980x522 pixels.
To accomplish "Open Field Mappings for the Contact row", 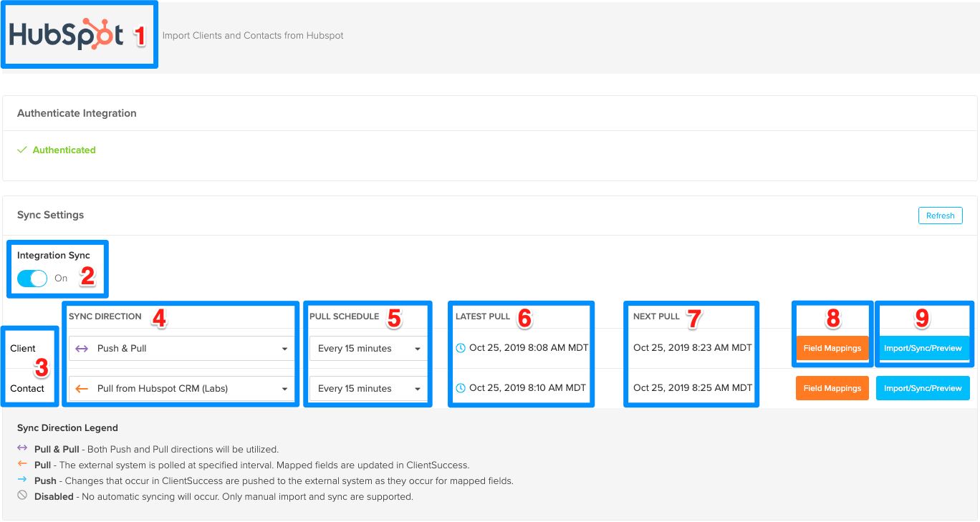I will (832, 388).
